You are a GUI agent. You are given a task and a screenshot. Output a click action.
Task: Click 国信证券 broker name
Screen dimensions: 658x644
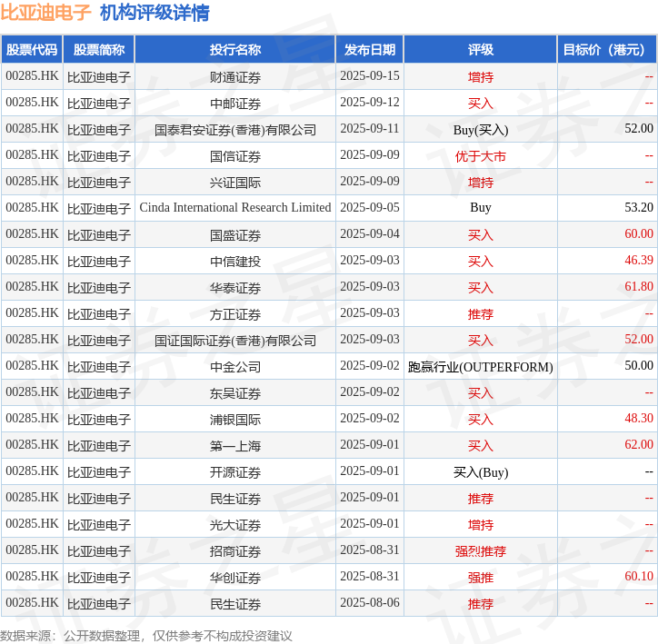coord(235,156)
